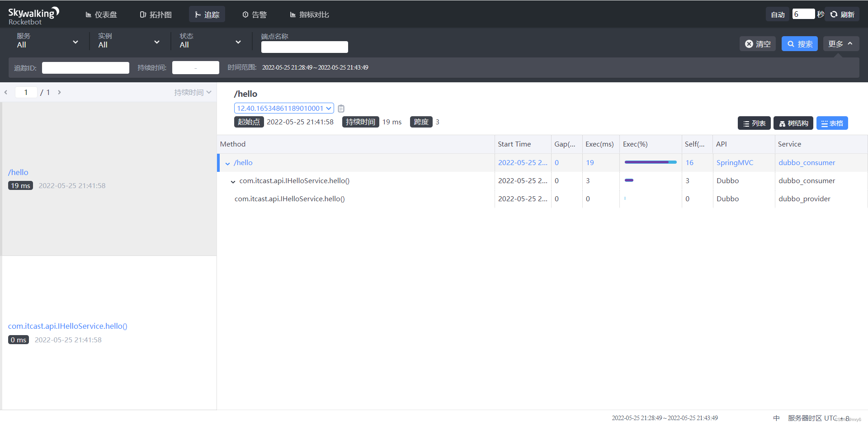Go to previous trace list page
Screen dimensions: 868x426
6,92
